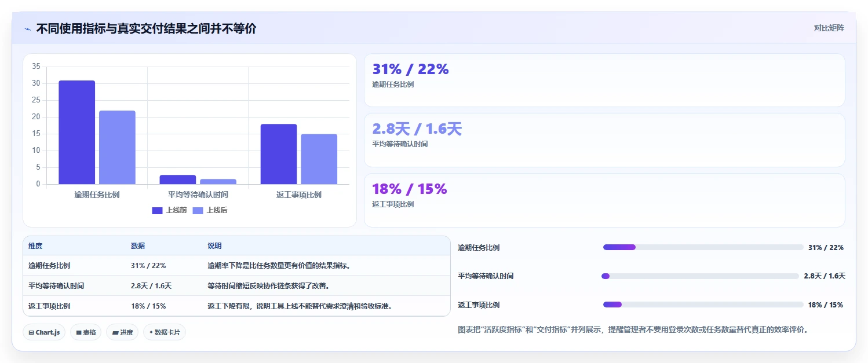The height and width of the screenshot is (363, 868).
Task: Click the y-axis value 35
Action: tap(36, 67)
